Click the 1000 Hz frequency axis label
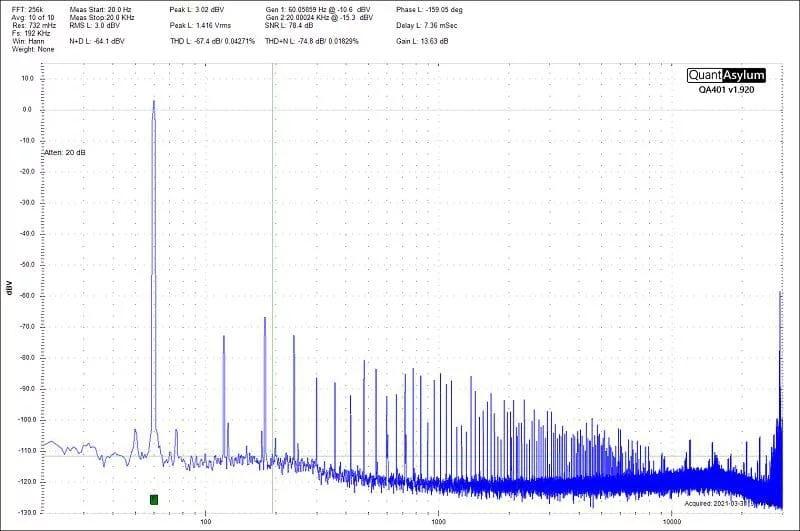The width and height of the screenshot is (800, 531). (x=438, y=521)
